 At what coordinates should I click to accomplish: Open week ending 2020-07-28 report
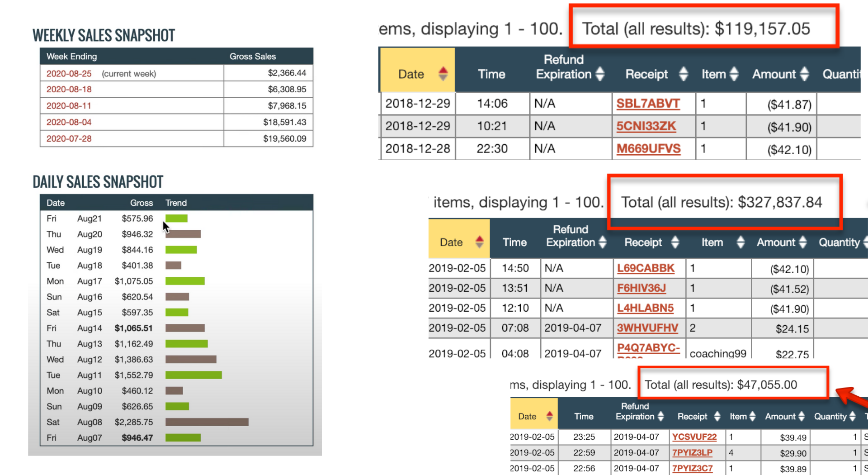click(x=69, y=138)
